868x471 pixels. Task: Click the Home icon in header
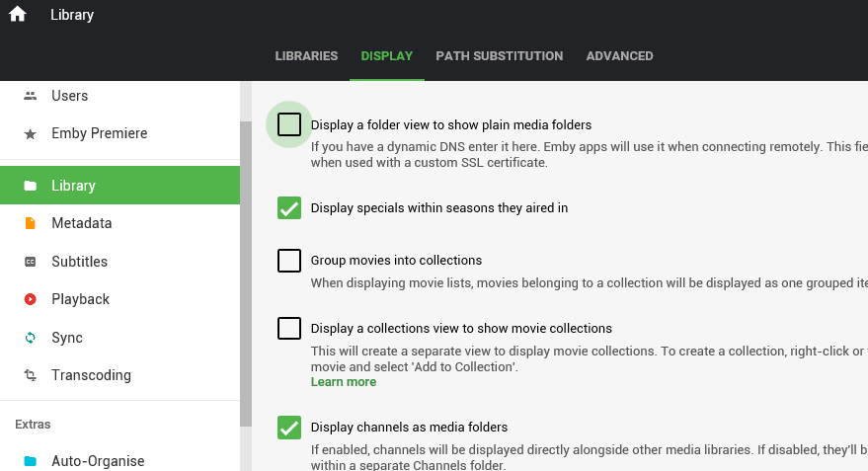click(18, 15)
